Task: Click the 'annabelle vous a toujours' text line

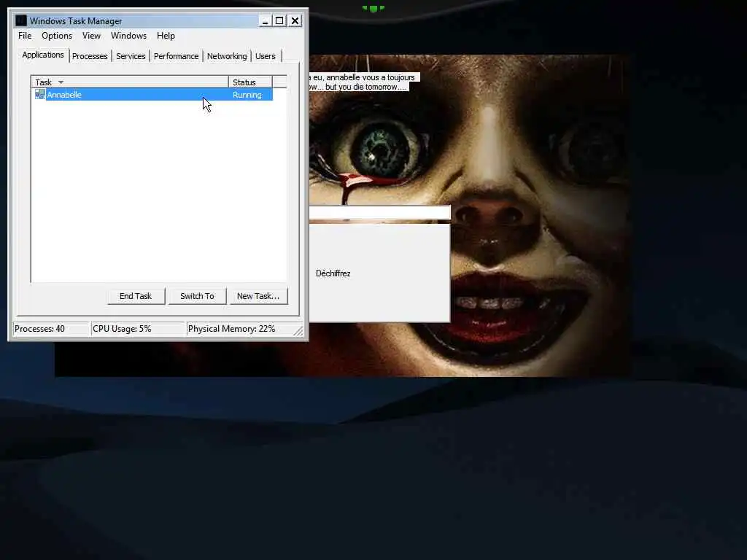Action: [370, 77]
